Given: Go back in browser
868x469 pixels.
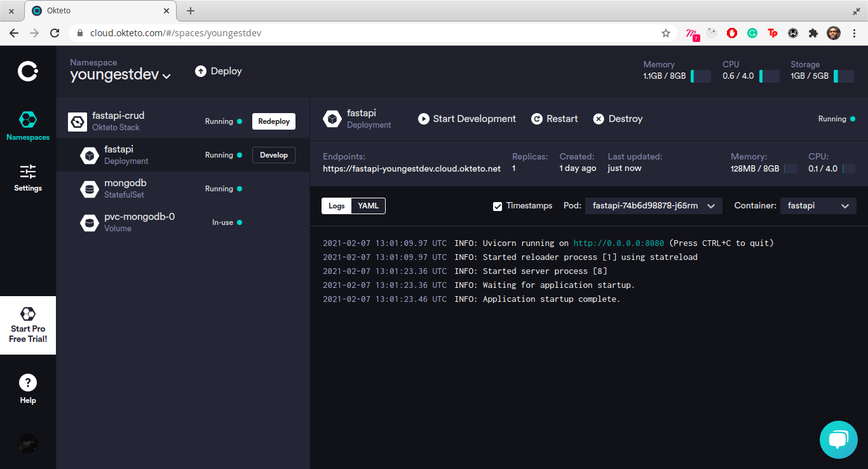Looking at the screenshot, I should point(14,33).
